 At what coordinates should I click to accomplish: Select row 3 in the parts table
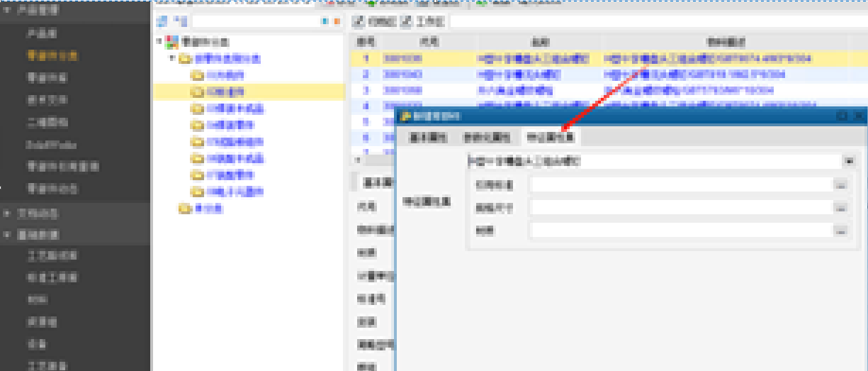pyautogui.click(x=609, y=90)
